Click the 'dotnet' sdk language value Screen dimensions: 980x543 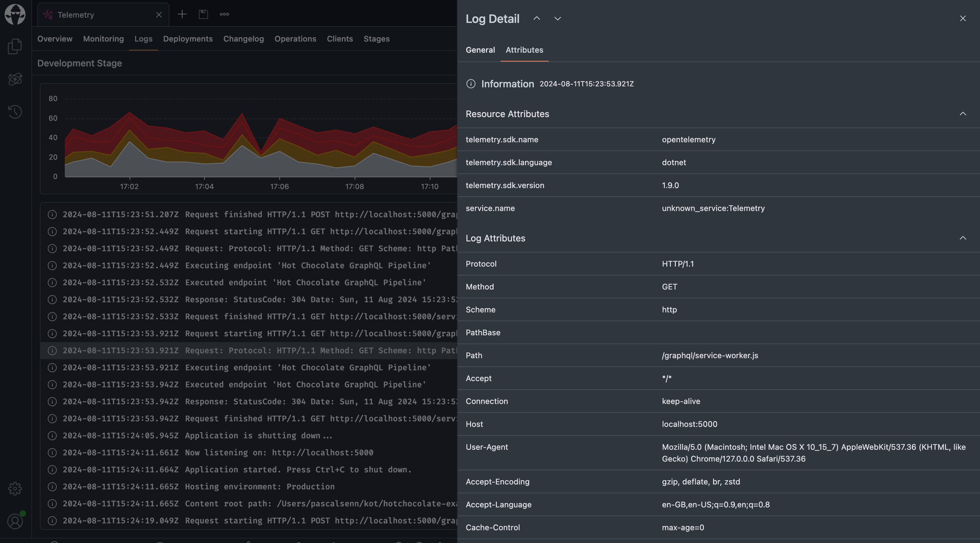pos(674,163)
